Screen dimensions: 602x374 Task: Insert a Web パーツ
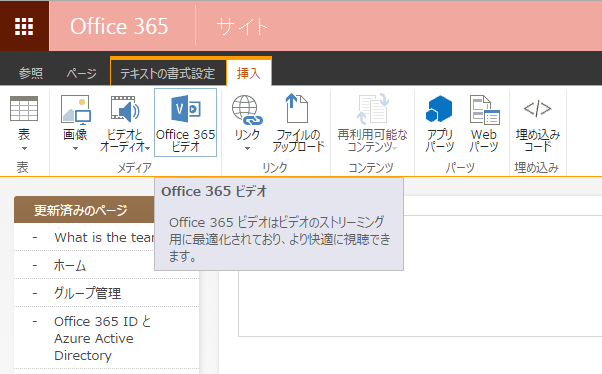click(484, 123)
